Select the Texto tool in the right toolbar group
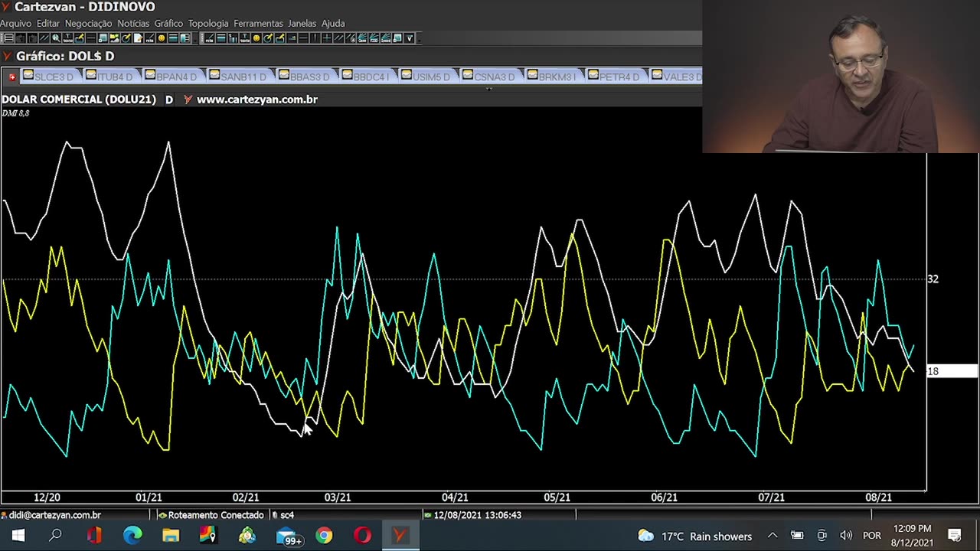Image resolution: width=980 pixels, height=551 pixels. (x=245, y=38)
